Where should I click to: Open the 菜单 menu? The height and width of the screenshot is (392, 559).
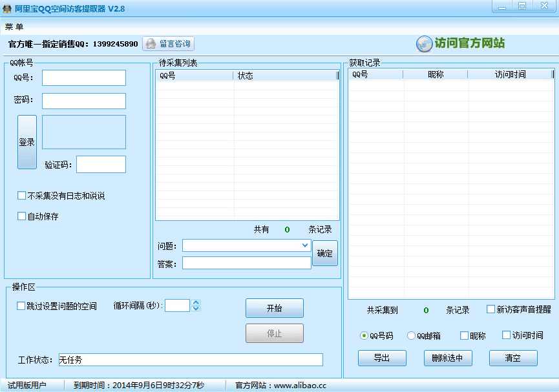pos(14,26)
